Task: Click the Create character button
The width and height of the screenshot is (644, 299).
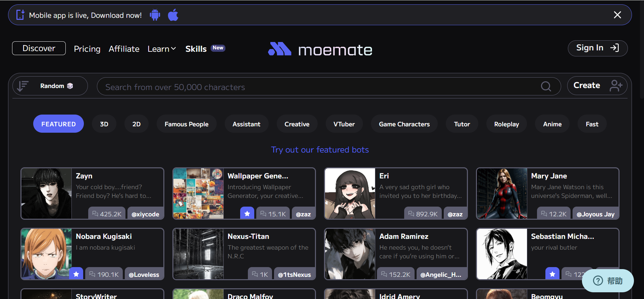Action: (597, 86)
